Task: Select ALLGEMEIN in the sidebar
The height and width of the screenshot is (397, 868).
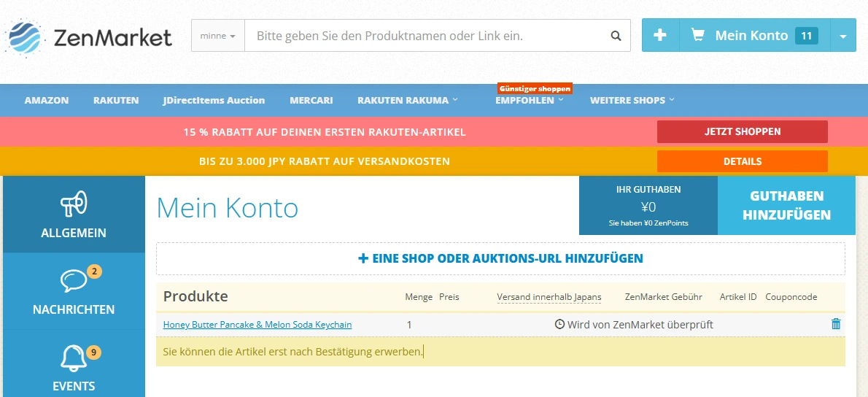Action: pos(74,215)
